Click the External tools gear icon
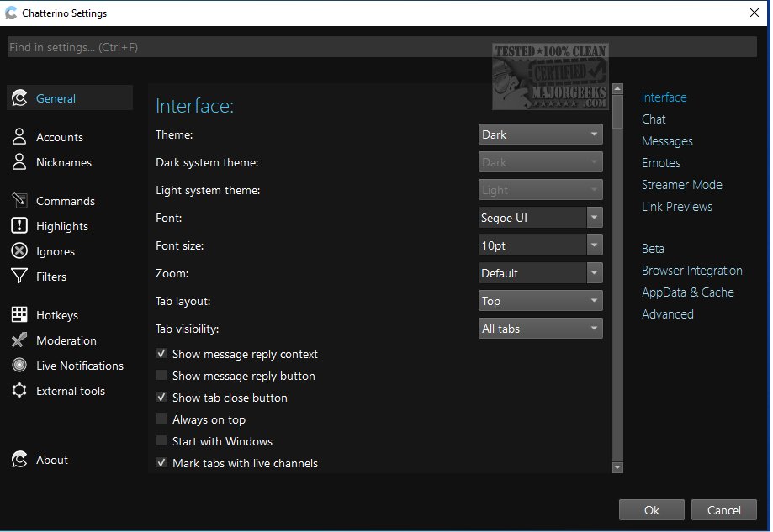Image resolution: width=773 pixels, height=532 pixels. (19, 391)
